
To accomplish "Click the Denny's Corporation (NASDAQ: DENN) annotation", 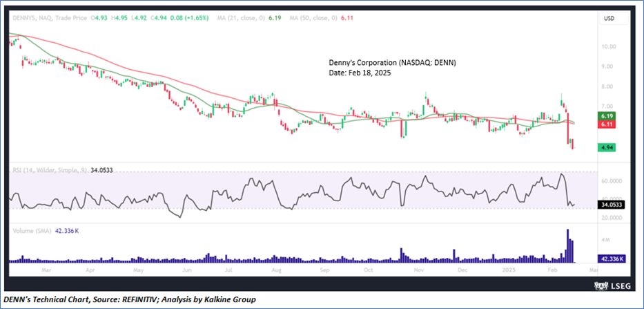I will [x=393, y=62].
